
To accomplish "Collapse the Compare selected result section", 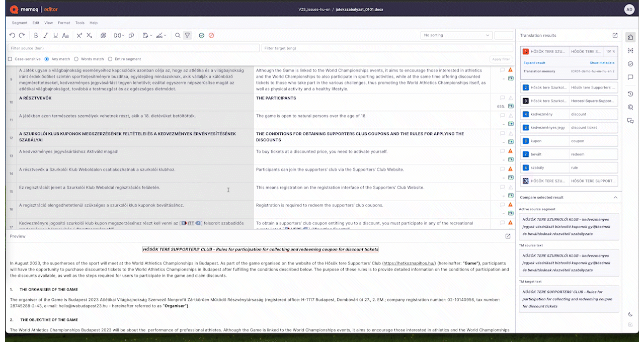I will (x=615, y=198).
